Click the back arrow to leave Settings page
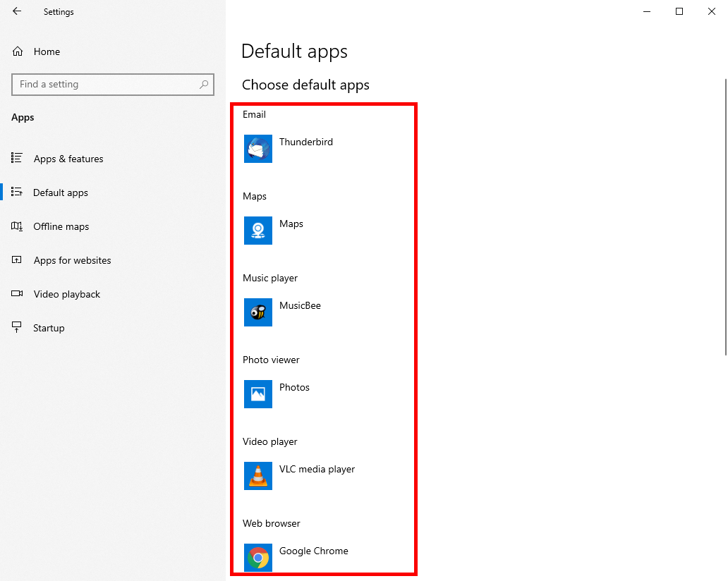728x581 pixels. [16, 11]
